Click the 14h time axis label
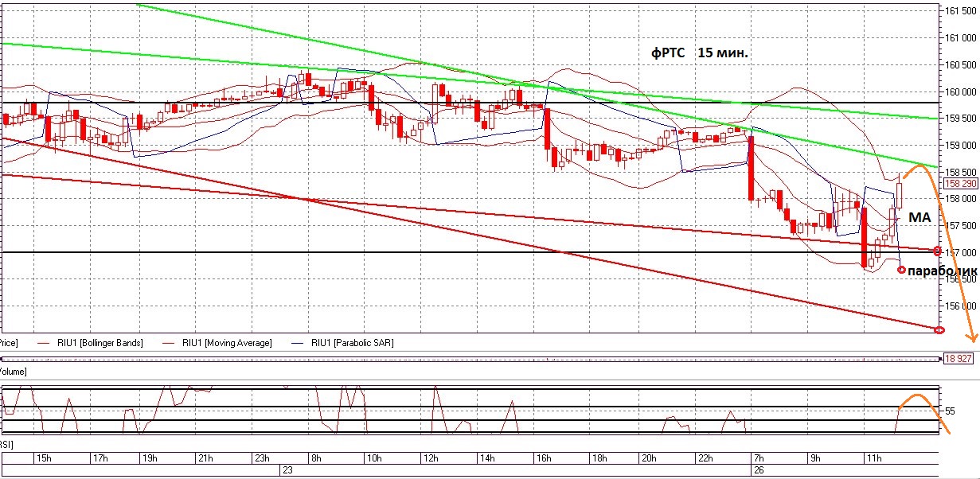Image resolution: width=980 pixels, height=479 pixels. pos(487,458)
